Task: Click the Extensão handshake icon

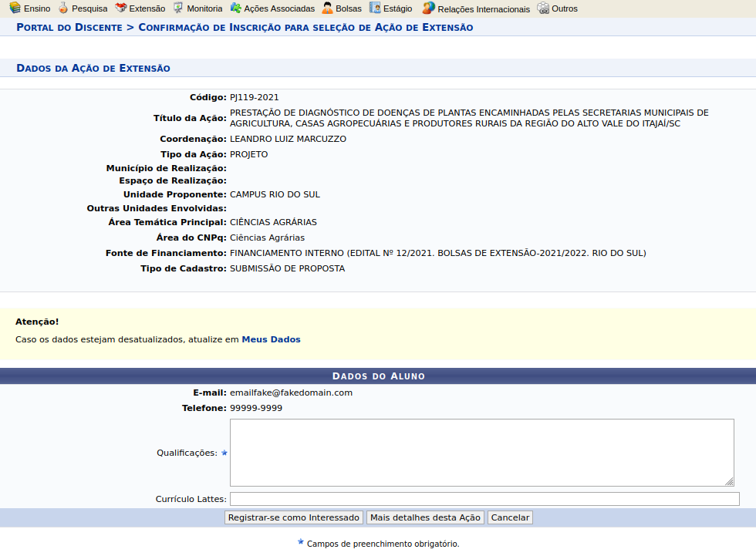Action: tap(120, 8)
